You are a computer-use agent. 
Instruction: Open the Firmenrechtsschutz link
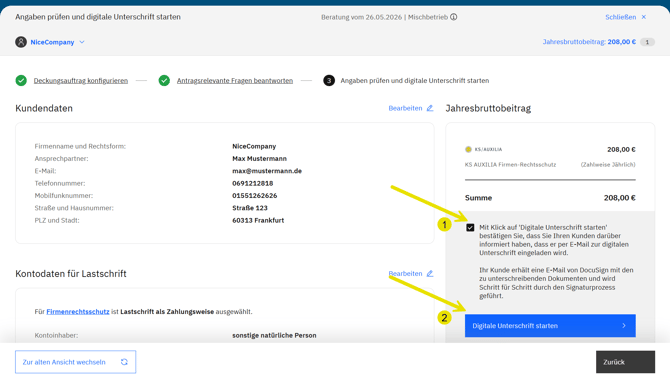point(78,311)
